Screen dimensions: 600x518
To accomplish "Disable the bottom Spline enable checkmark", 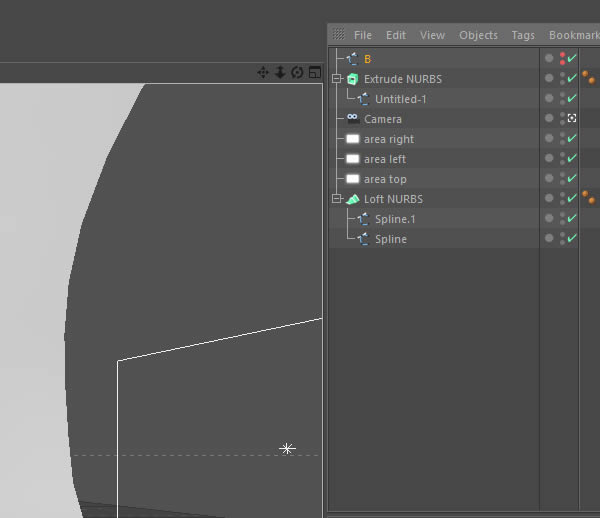I will point(572,238).
